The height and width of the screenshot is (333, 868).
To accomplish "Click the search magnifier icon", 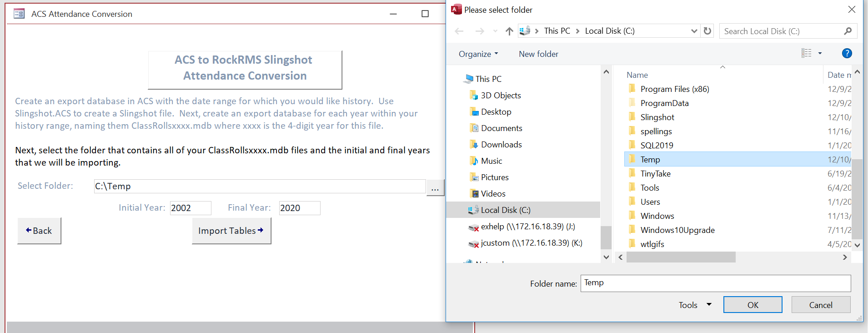I will point(848,31).
